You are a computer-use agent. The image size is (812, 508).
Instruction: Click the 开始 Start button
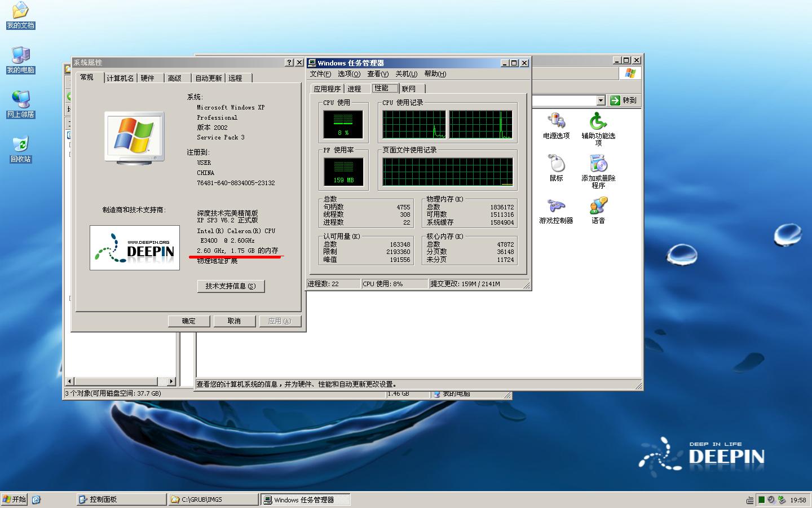click(15, 500)
